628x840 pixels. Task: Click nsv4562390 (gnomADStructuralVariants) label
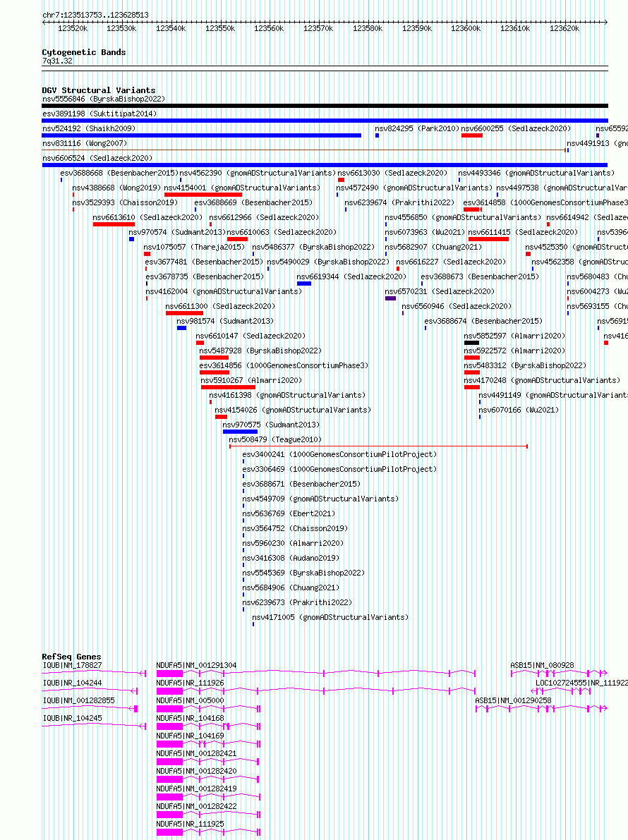[x=258, y=173]
